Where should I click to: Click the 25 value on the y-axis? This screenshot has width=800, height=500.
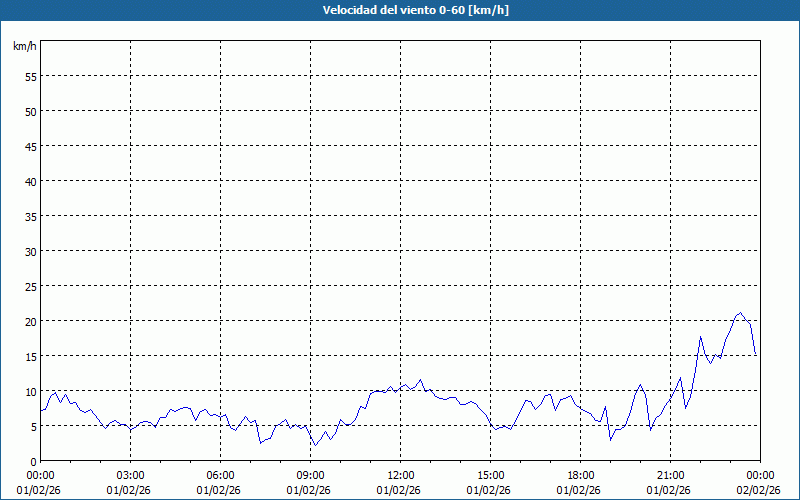31,286
